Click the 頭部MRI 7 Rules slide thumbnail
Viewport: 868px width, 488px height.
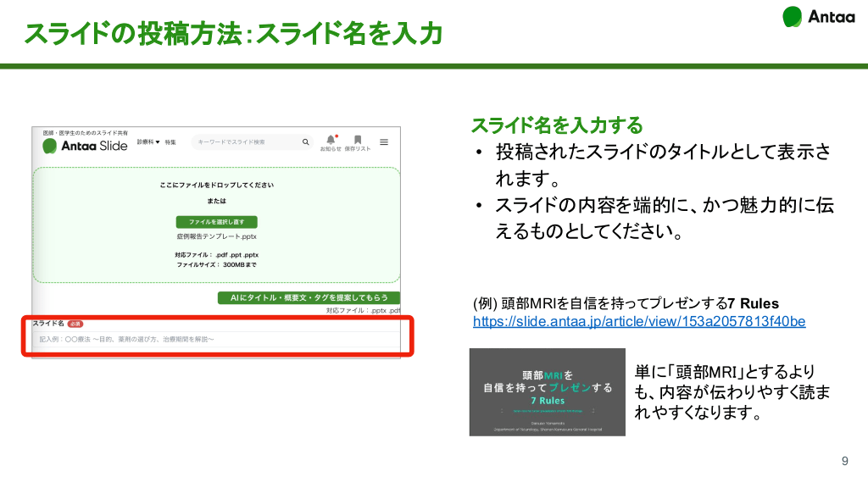click(547, 391)
